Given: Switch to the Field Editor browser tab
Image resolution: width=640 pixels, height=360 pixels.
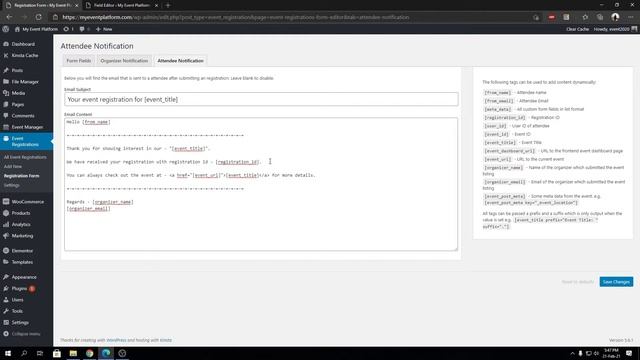Looking at the screenshot, I should click(121, 5).
